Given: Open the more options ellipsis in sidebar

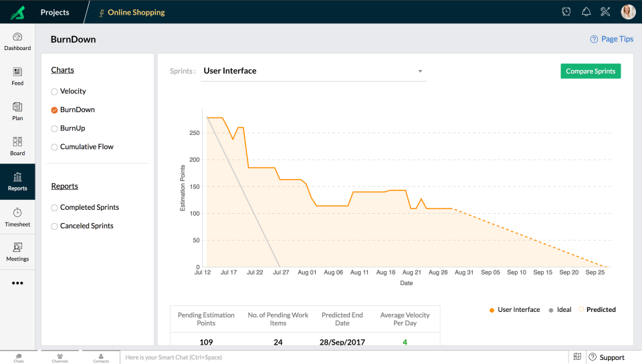Looking at the screenshot, I should tap(17, 283).
